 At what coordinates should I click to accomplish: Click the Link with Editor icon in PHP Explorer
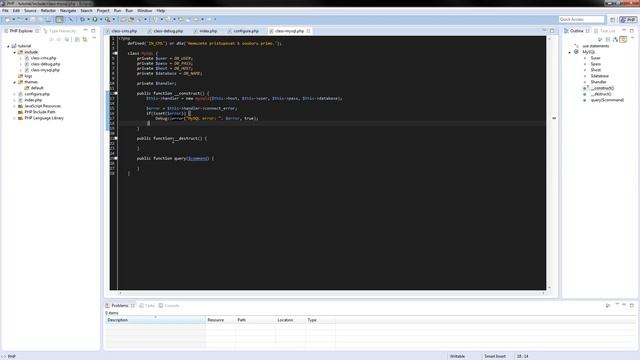[84, 40]
